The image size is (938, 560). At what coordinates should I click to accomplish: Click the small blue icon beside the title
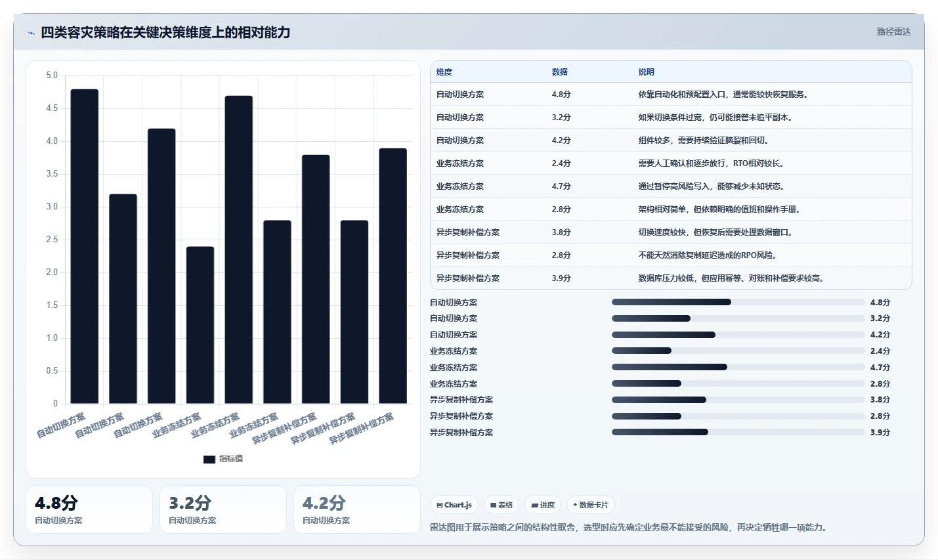pyautogui.click(x=31, y=33)
